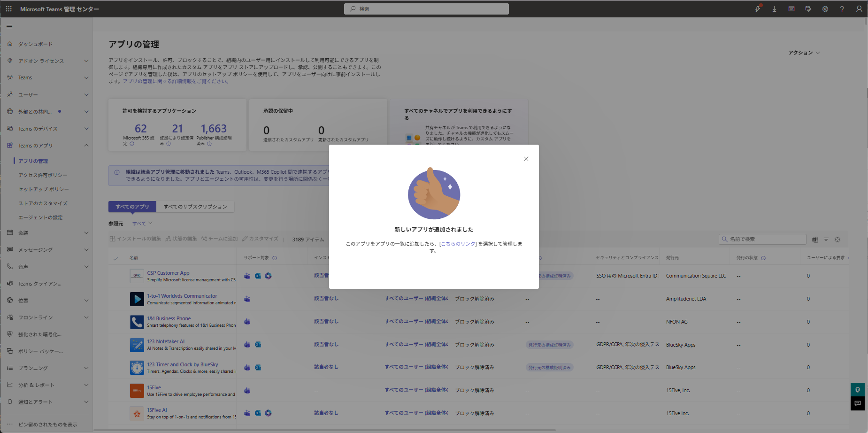The width and height of the screenshot is (868, 433).
Task: Expand the アドオン ライセンス section
Action: pyautogui.click(x=86, y=61)
